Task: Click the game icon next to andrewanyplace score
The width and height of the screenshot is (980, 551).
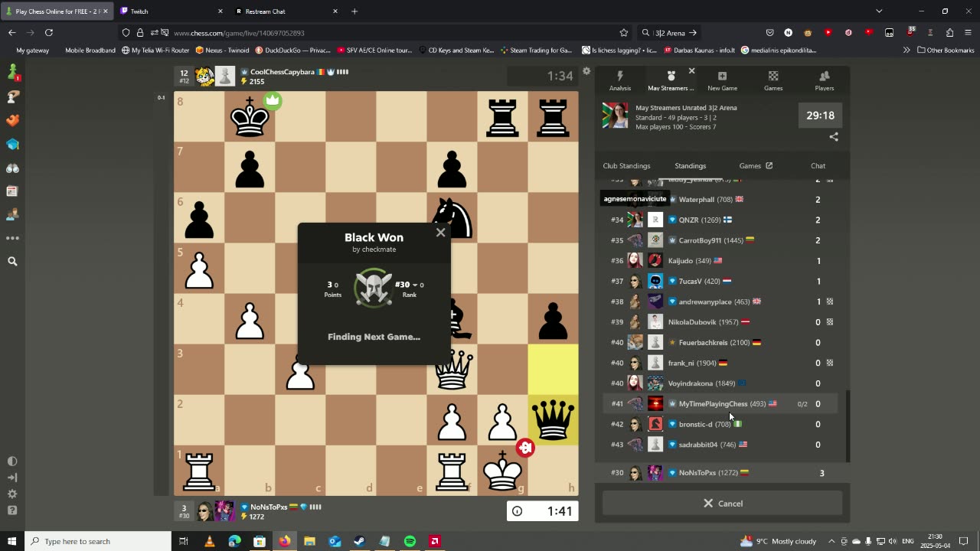Action: 830,302
